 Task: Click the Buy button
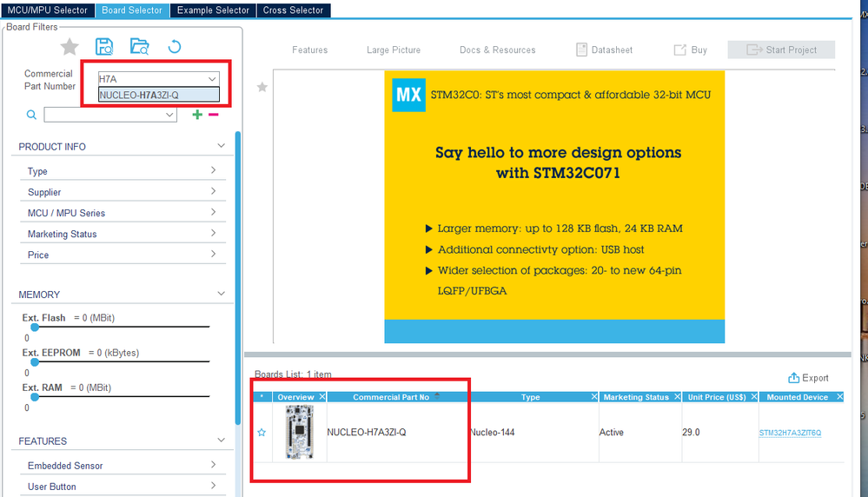click(690, 50)
